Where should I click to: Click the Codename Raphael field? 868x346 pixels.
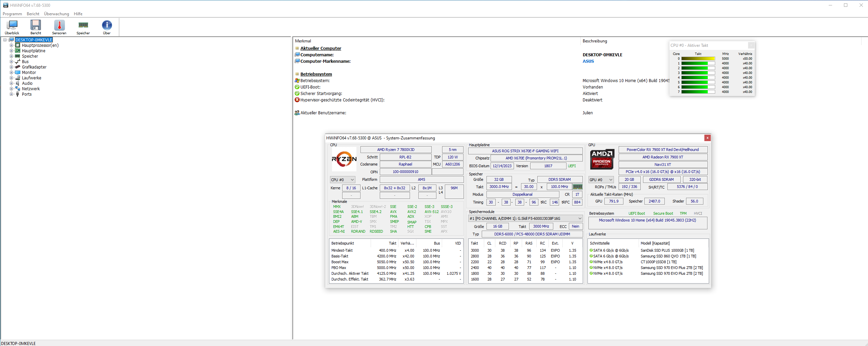click(405, 164)
